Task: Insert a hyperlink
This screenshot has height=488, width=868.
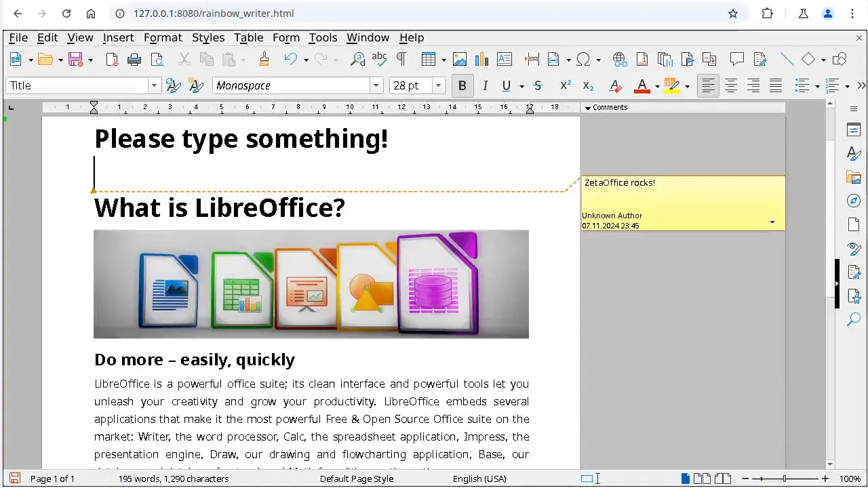Action: tap(619, 60)
